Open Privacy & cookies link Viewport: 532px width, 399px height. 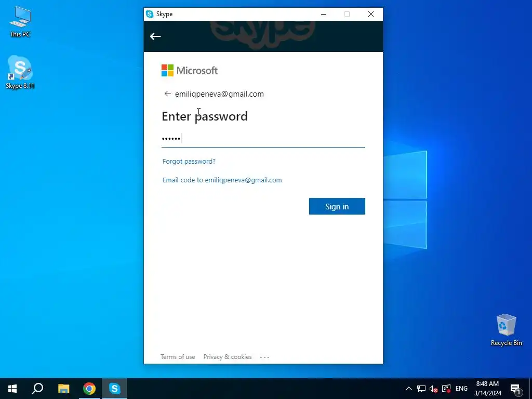pos(228,357)
